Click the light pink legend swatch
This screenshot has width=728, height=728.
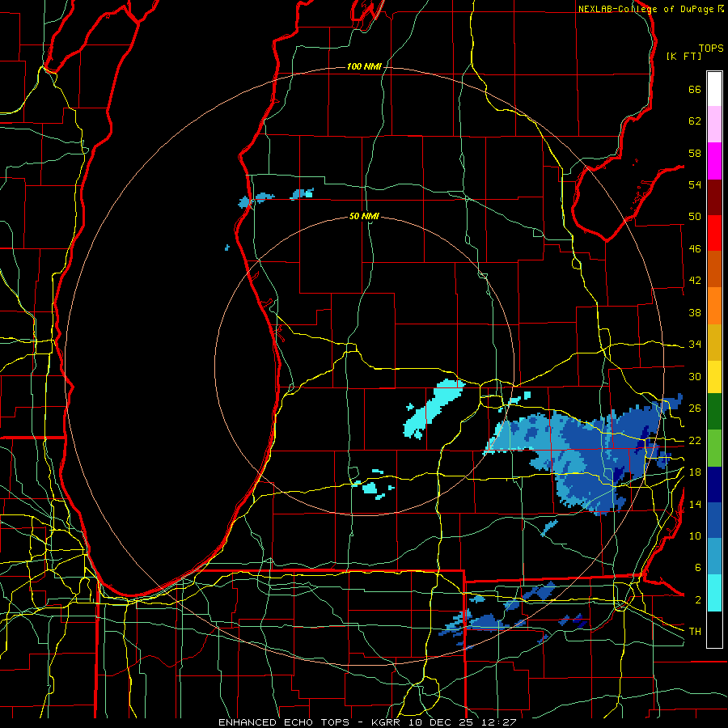(x=714, y=125)
